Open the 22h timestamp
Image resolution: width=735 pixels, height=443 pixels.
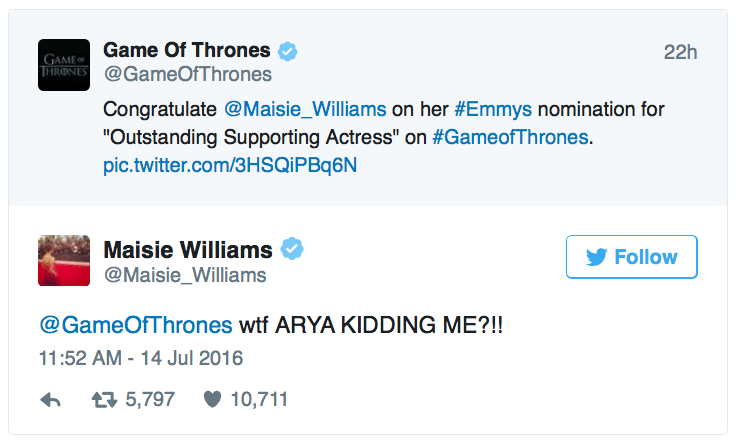point(680,52)
